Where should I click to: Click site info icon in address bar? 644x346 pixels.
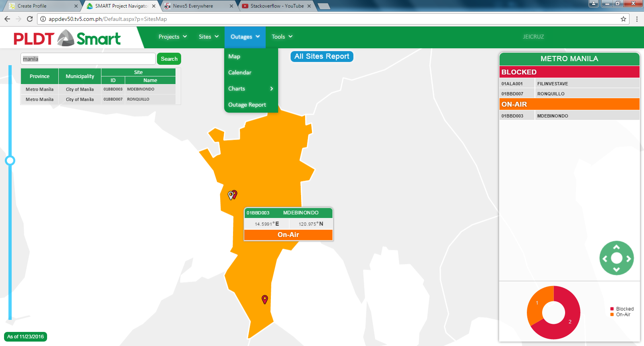43,19
